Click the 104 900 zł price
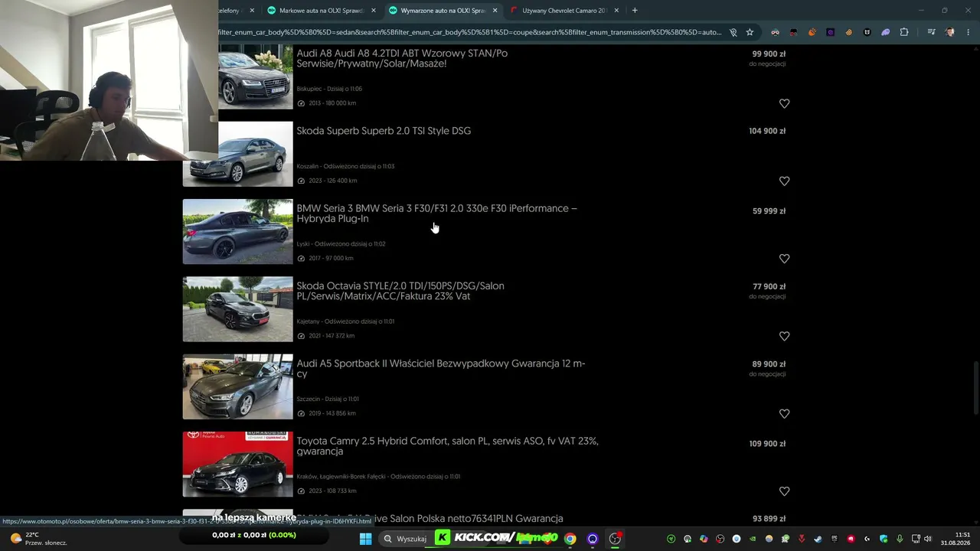Image resolution: width=980 pixels, height=551 pixels. pyautogui.click(x=767, y=131)
